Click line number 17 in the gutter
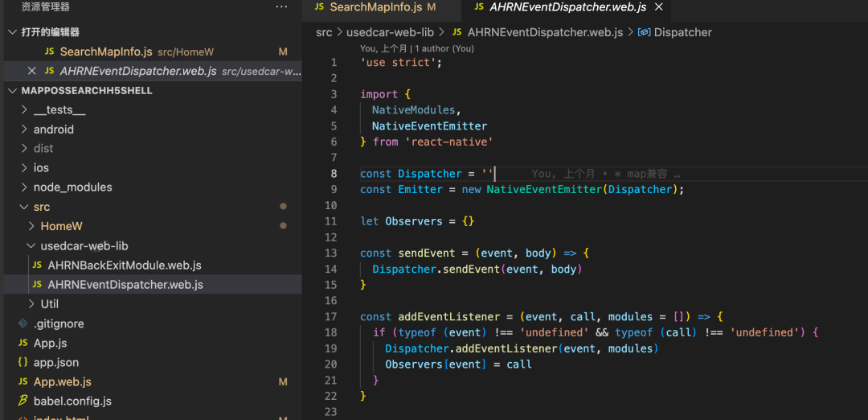This screenshot has width=868, height=420. (330, 317)
